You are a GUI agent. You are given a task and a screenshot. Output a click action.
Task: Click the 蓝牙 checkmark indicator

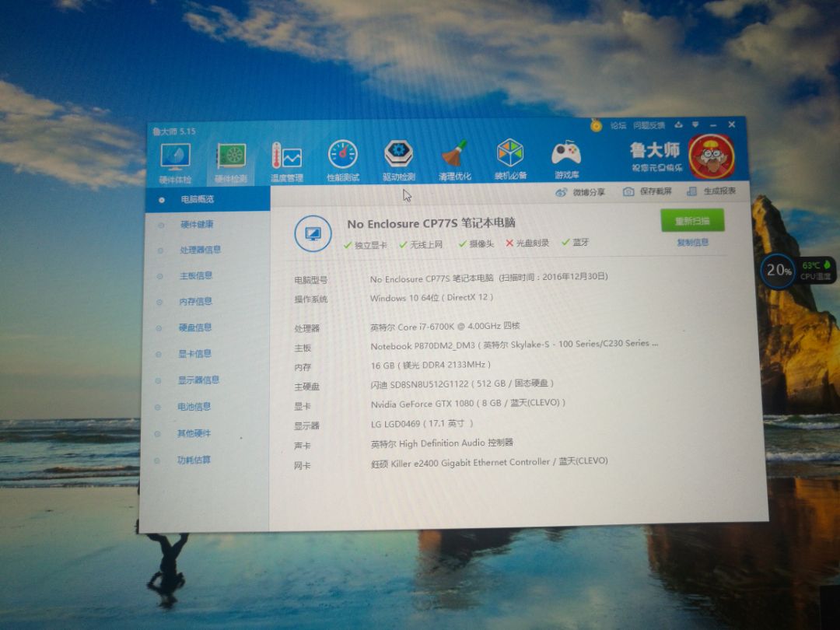pos(565,242)
